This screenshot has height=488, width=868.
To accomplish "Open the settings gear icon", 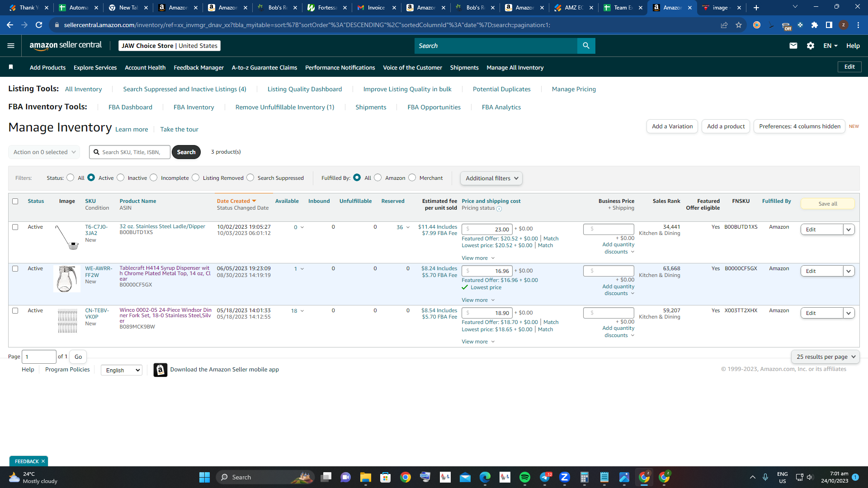I will click(x=810, y=46).
